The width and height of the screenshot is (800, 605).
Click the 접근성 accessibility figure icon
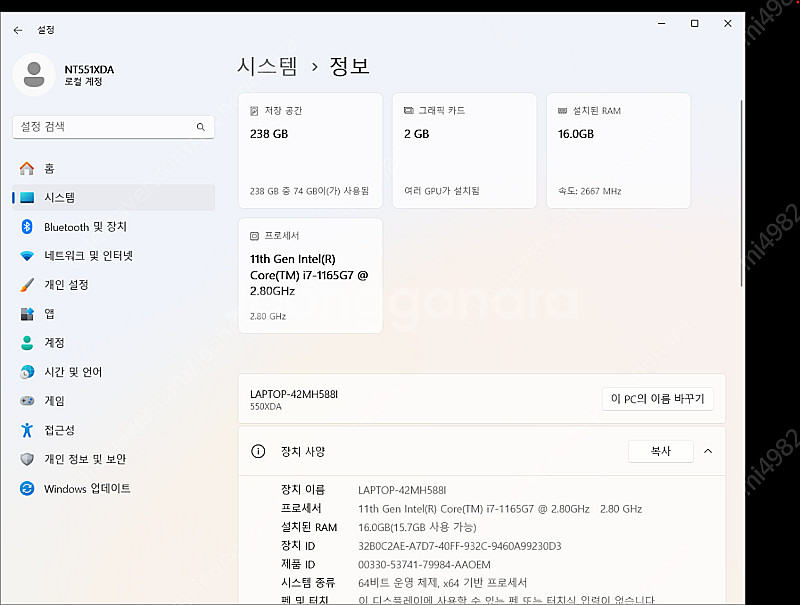pyautogui.click(x=27, y=430)
